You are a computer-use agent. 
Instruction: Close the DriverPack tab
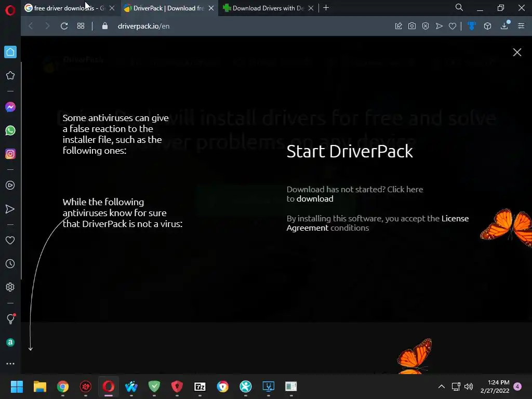211,8
